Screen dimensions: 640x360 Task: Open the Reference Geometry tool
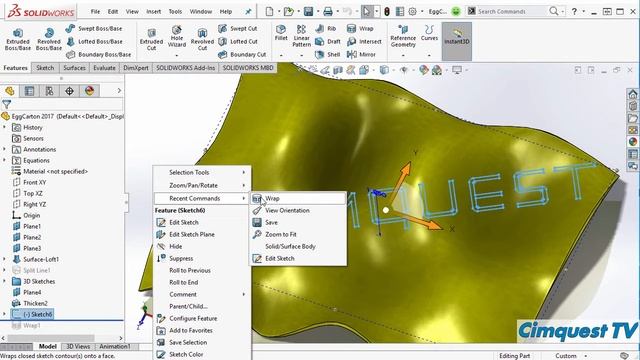(x=403, y=36)
